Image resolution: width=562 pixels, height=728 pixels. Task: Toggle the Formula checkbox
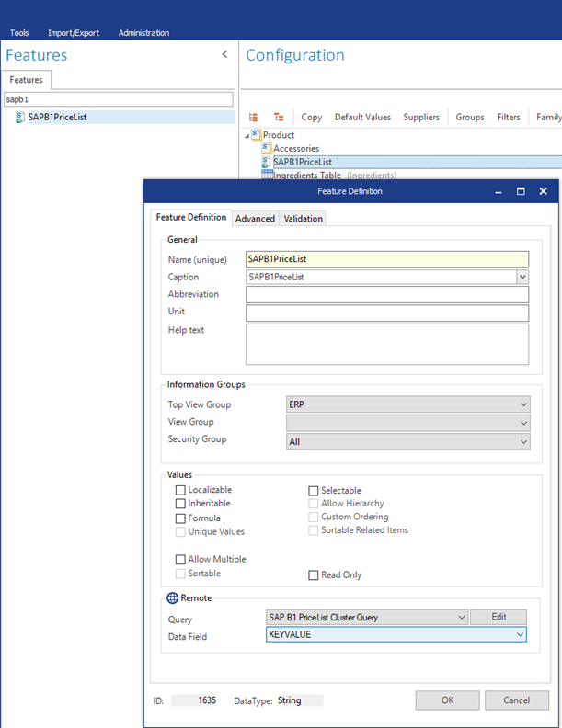pyautogui.click(x=180, y=518)
